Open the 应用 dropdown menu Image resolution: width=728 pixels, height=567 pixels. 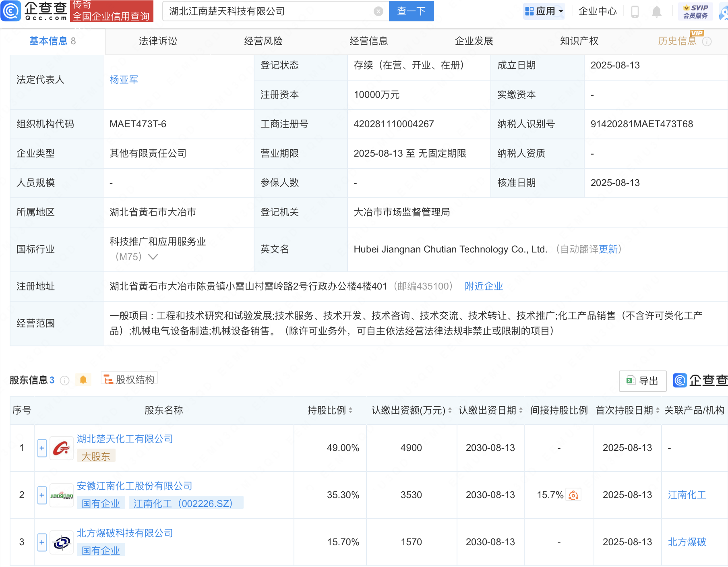[x=544, y=11]
